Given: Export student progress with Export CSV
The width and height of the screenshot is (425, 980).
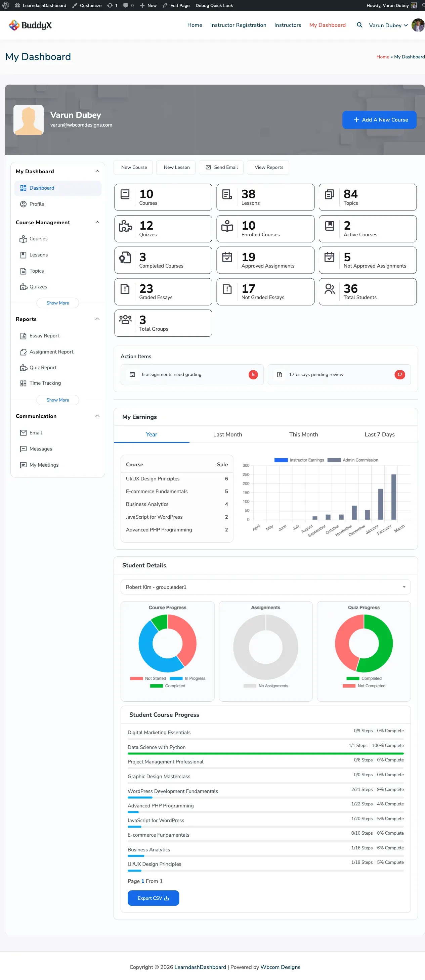Looking at the screenshot, I should tap(153, 898).
